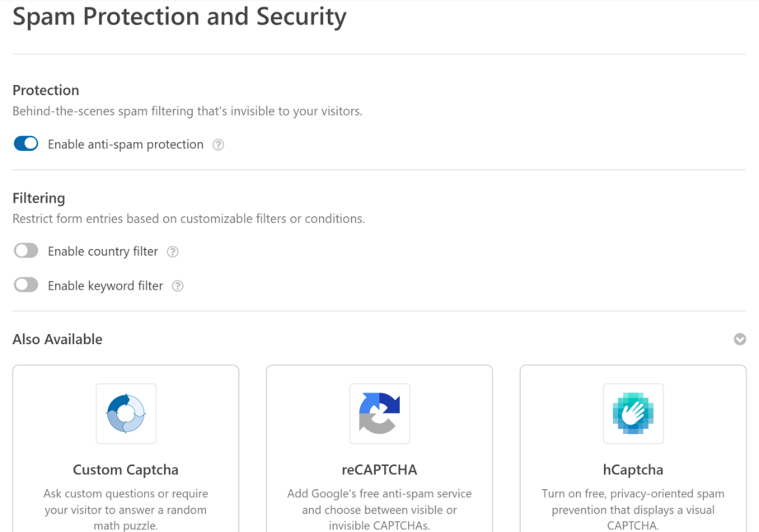
Task: Click the 'Enable keyword filter' label
Action: [105, 286]
